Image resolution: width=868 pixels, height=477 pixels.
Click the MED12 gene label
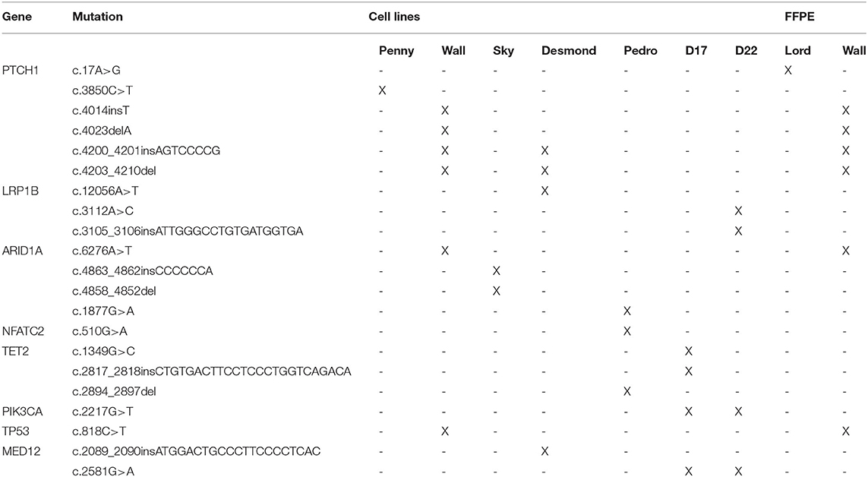coord(21,451)
